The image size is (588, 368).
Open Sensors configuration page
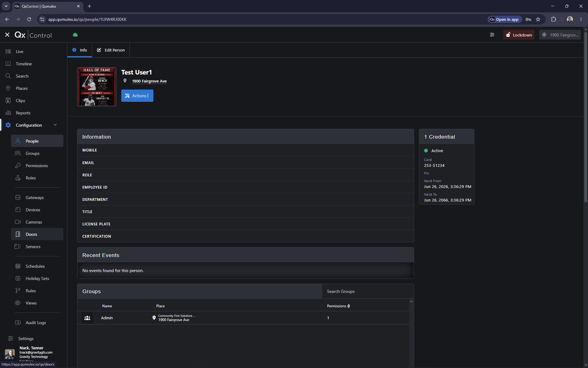click(x=37, y=247)
